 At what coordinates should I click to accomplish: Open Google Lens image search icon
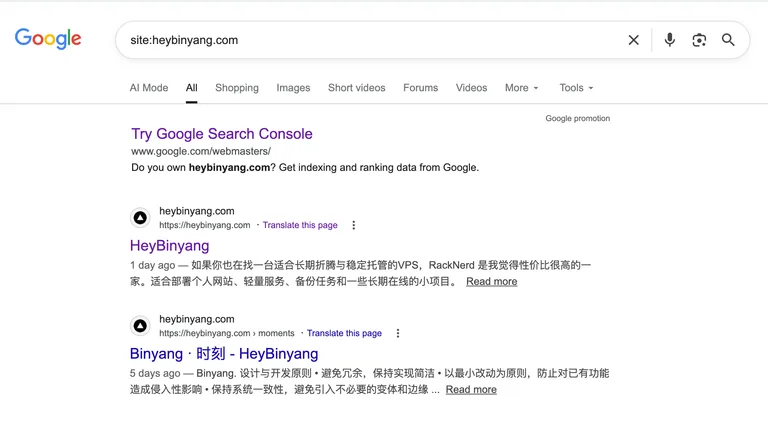(x=699, y=40)
